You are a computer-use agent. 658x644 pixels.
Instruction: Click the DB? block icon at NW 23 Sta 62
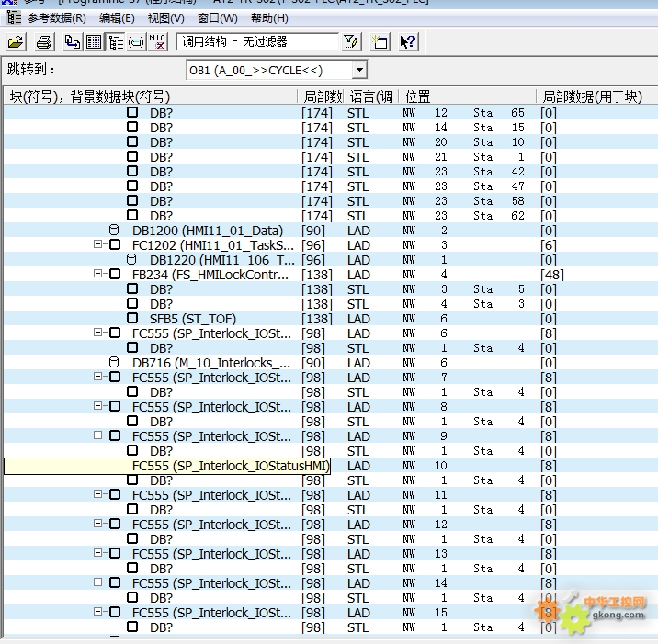pyautogui.click(x=132, y=215)
